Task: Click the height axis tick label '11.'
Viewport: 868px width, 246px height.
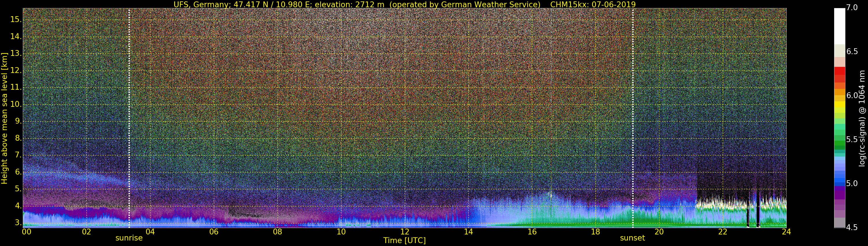Action: pyautogui.click(x=16, y=88)
